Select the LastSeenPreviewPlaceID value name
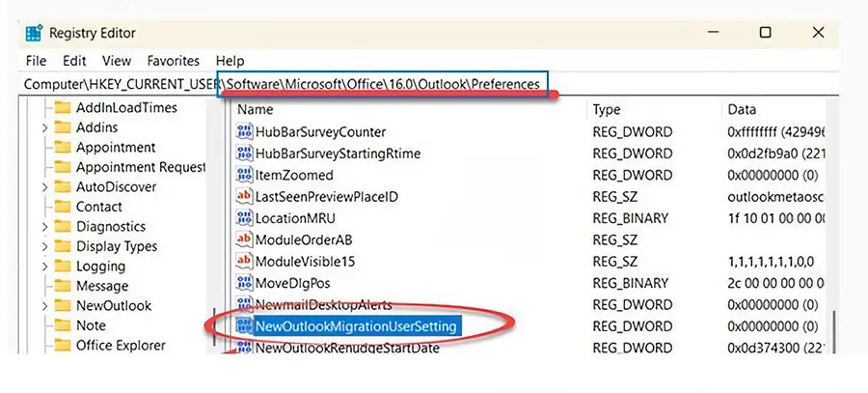 click(x=327, y=197)
